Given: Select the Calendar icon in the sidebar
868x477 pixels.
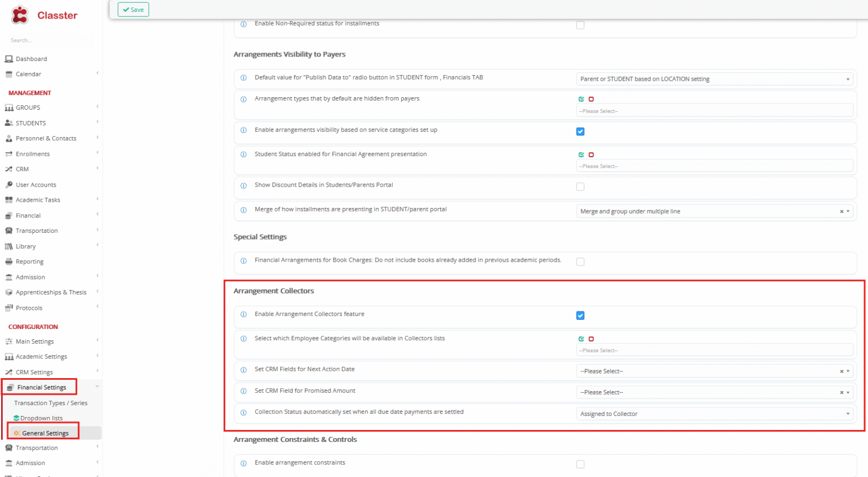Looking at the screenshot, I should (8, 74).
